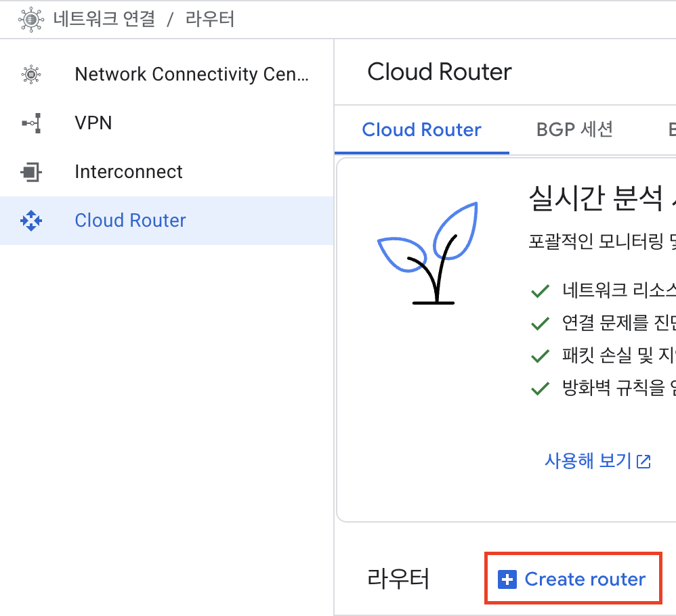
Task: Click the 포괄적인 모니터링 description text
Action: (602, 241)
